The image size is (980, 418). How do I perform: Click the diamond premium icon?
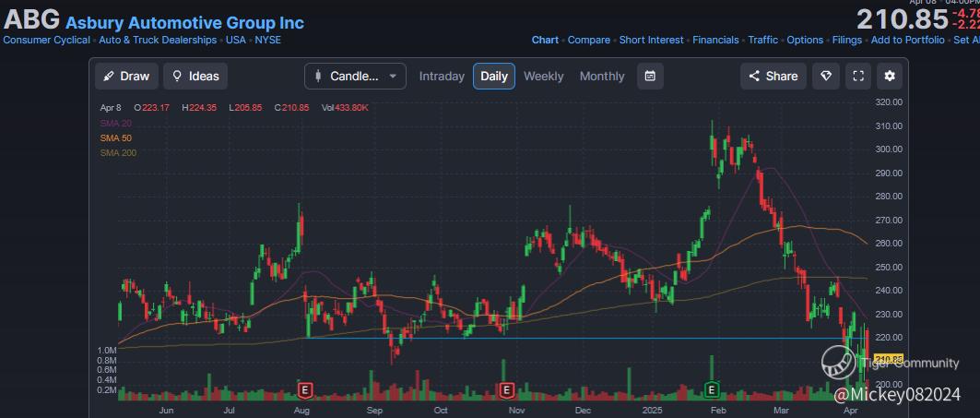(x=825, y=76)
